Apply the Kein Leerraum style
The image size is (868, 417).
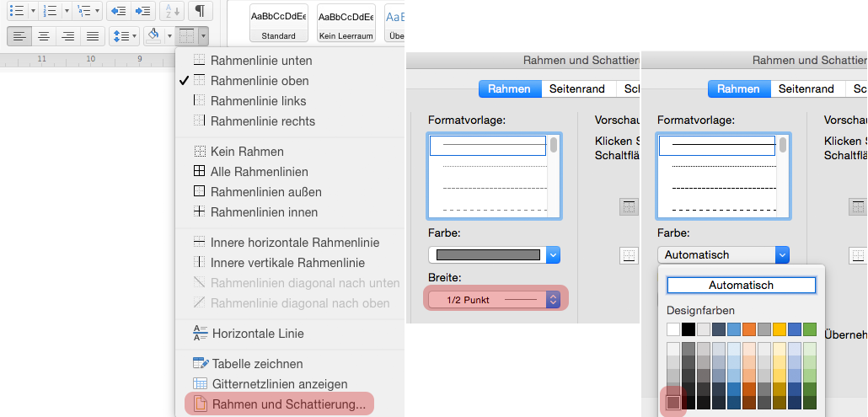coord(346,22)
